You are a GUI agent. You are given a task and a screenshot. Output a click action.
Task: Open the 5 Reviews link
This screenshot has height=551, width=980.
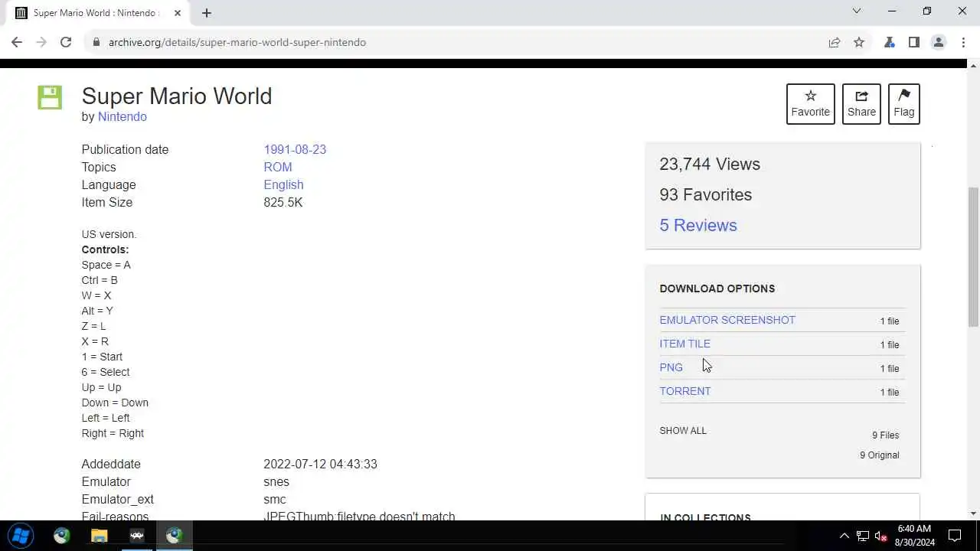tap(698, 225)
